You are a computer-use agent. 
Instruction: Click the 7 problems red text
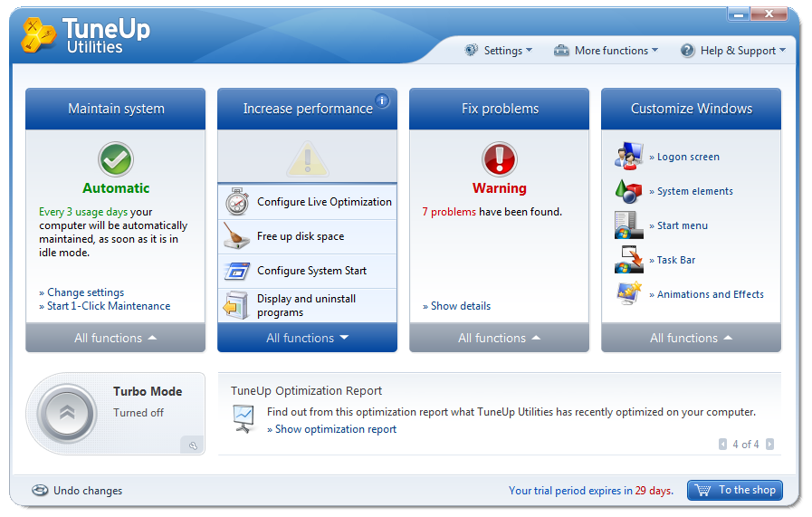(449, 211)
